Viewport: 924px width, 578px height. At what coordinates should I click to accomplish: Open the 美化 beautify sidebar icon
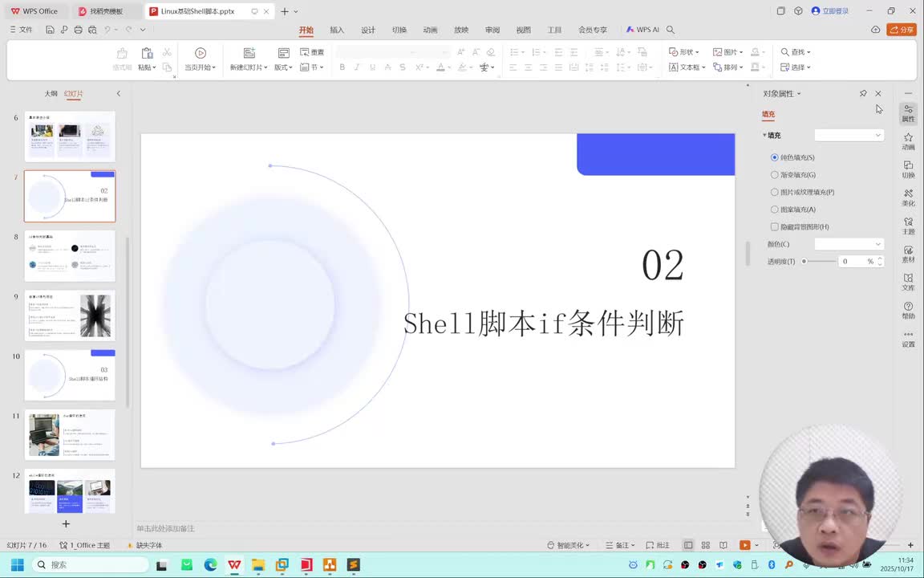(x=908, y=197)
